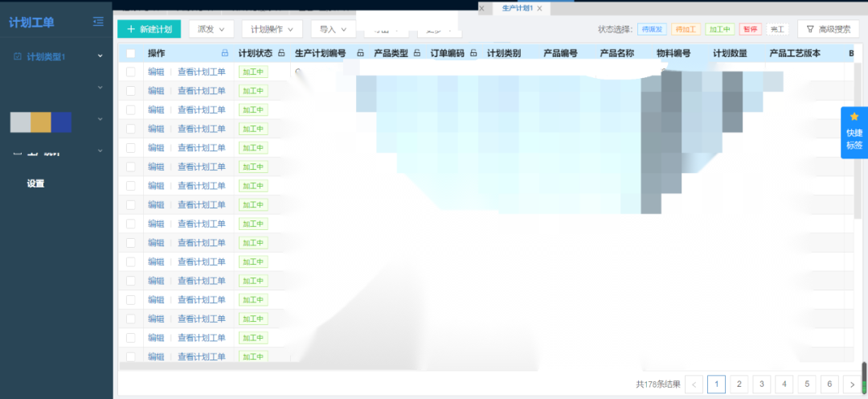Image resolution: width=868 pixels, height=399 pixels.
Task: Click the lock icon beside 订单编码 header
Action: 473,54
